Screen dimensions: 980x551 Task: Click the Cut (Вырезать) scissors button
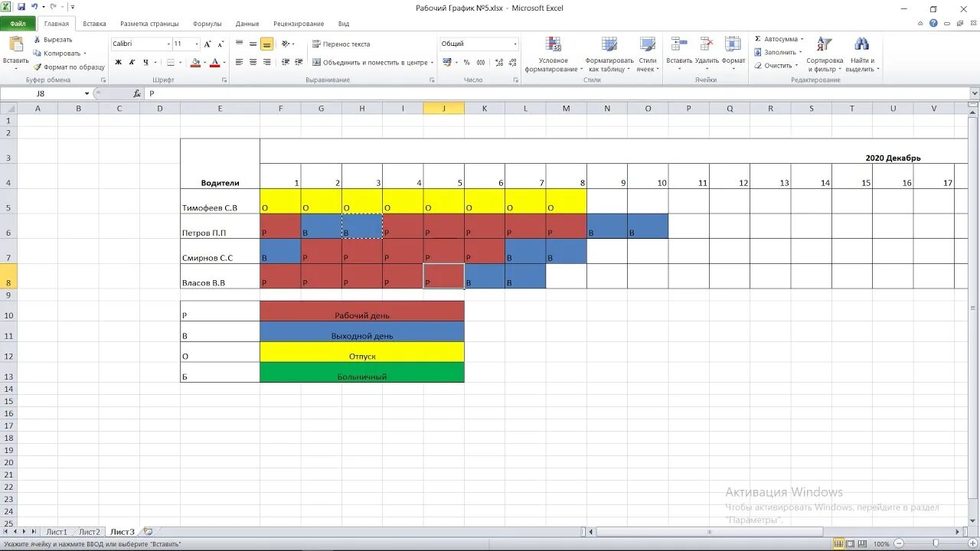(x=53, y=40)
